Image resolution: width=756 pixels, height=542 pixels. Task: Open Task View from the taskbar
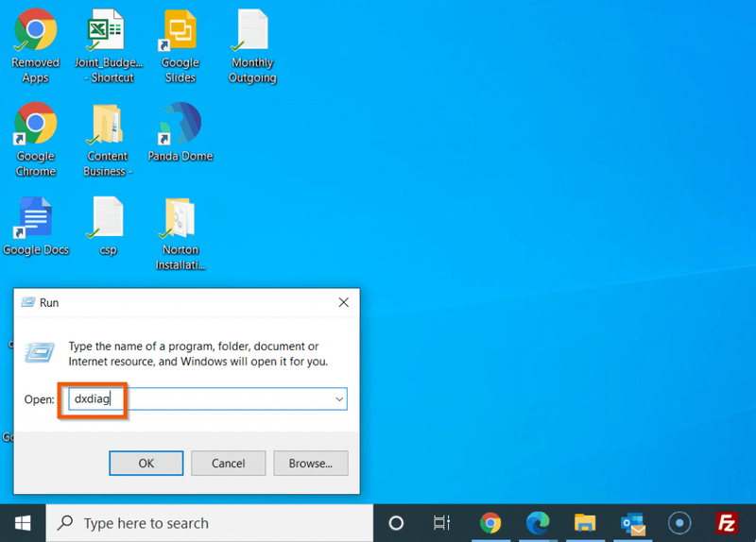[441, 523]
